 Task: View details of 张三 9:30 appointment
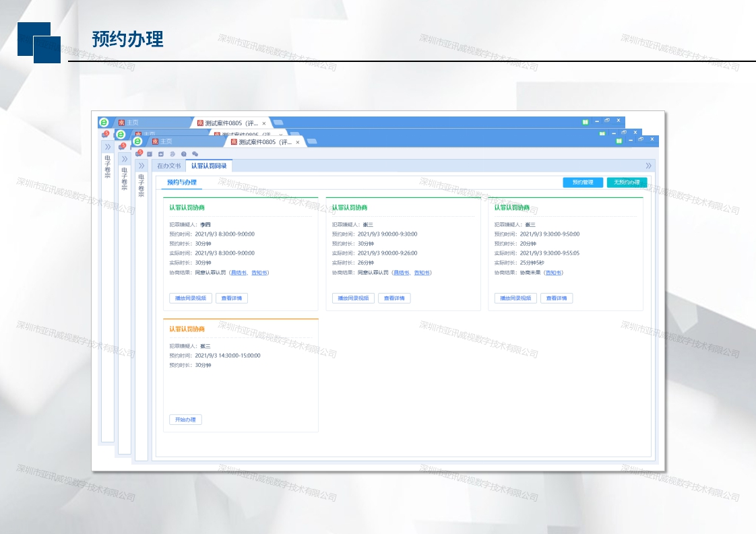coord(557,298)
